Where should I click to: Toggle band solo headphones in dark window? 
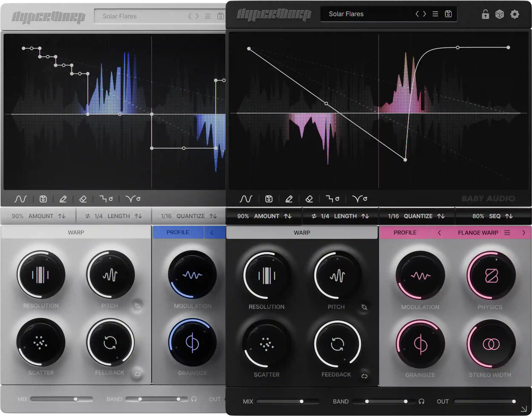pos(421,401)
